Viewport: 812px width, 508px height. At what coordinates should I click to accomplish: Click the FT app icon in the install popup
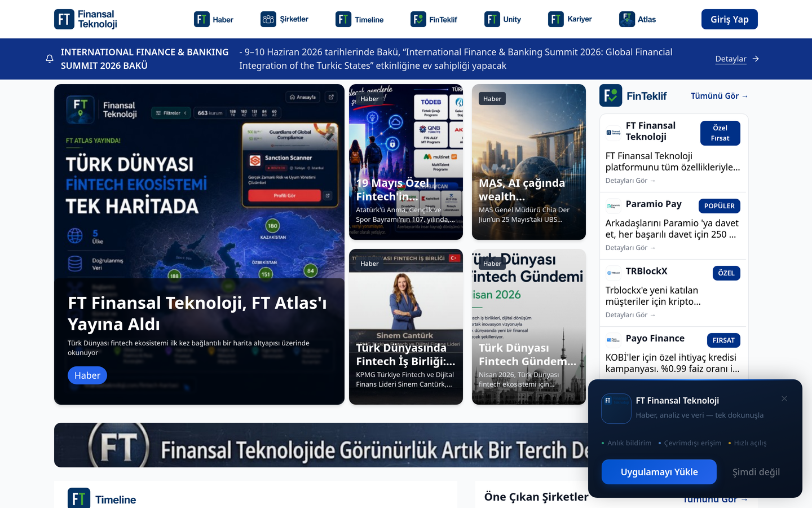click(x=616, y=409)
